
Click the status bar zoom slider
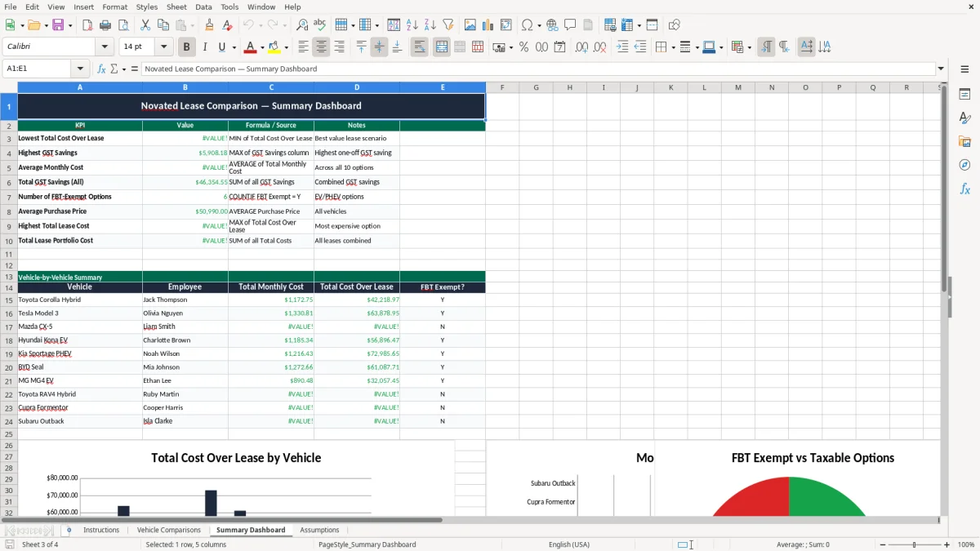pos(914,544)
